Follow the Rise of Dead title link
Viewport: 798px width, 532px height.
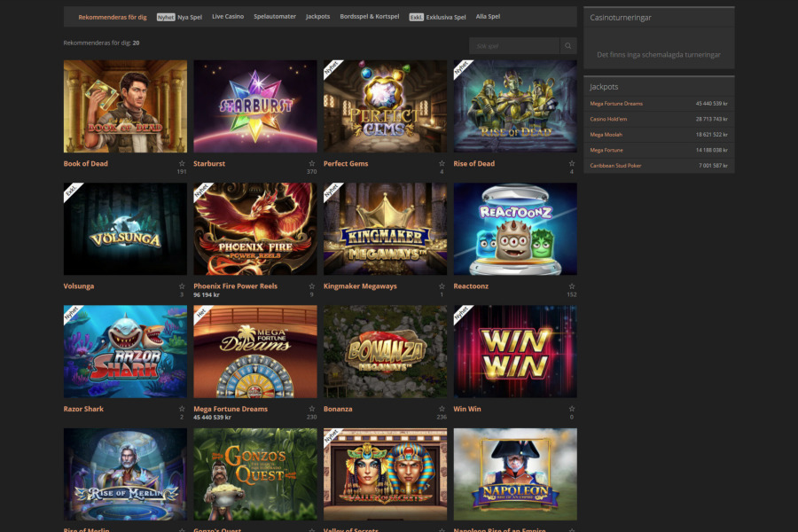473,163
